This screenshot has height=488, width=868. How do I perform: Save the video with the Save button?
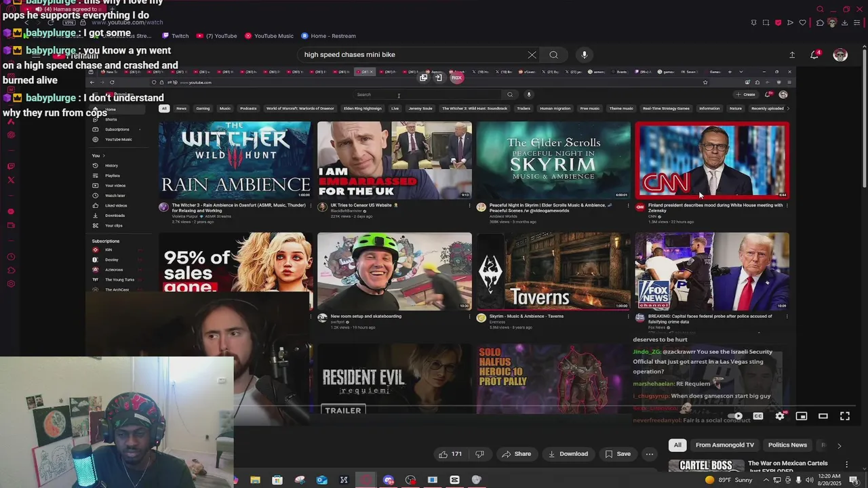coord(618,454)
